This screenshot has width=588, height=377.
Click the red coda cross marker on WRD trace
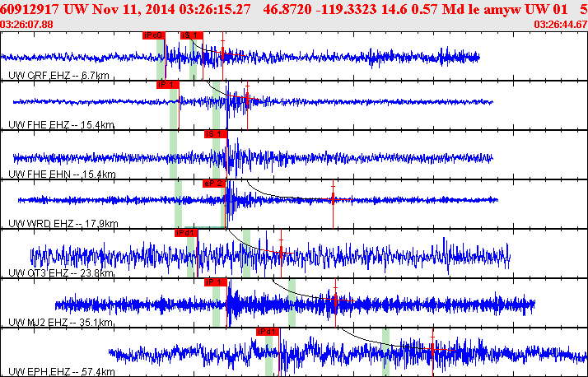[x=333, y=199]
